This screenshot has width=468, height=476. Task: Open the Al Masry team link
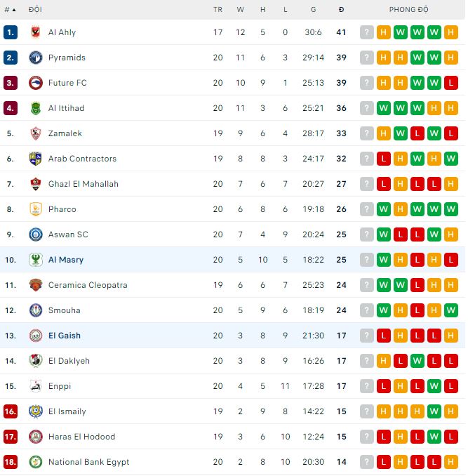click(66, 260)
